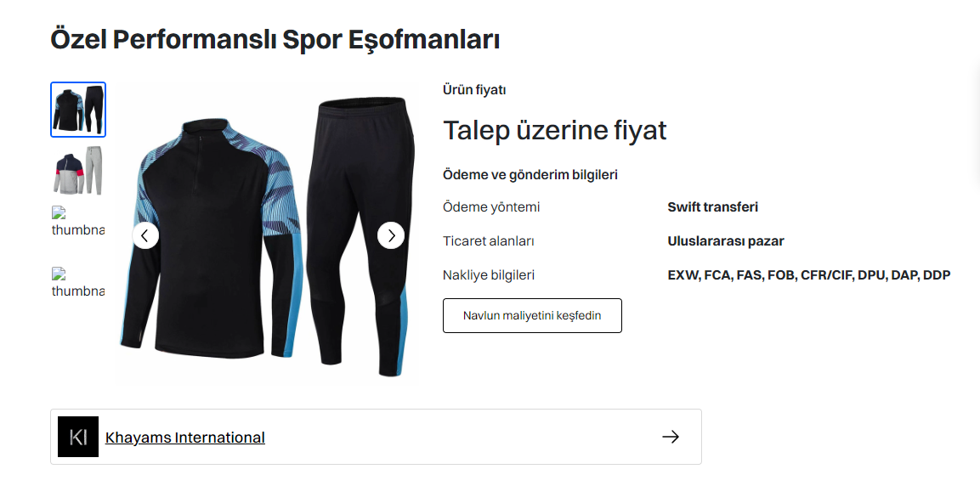Select the third broken thumbnail image
980x503 pixels.
point(78,222)
